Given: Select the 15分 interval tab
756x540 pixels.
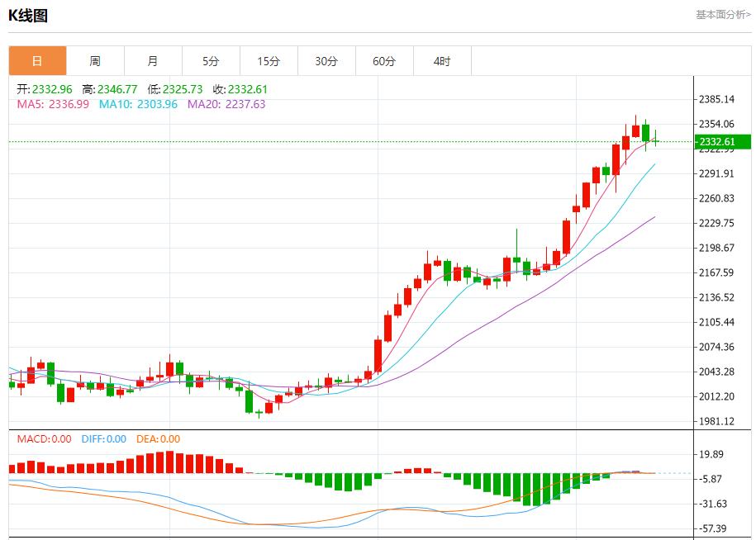Looking at the screenshot, I should pos(269,61).
